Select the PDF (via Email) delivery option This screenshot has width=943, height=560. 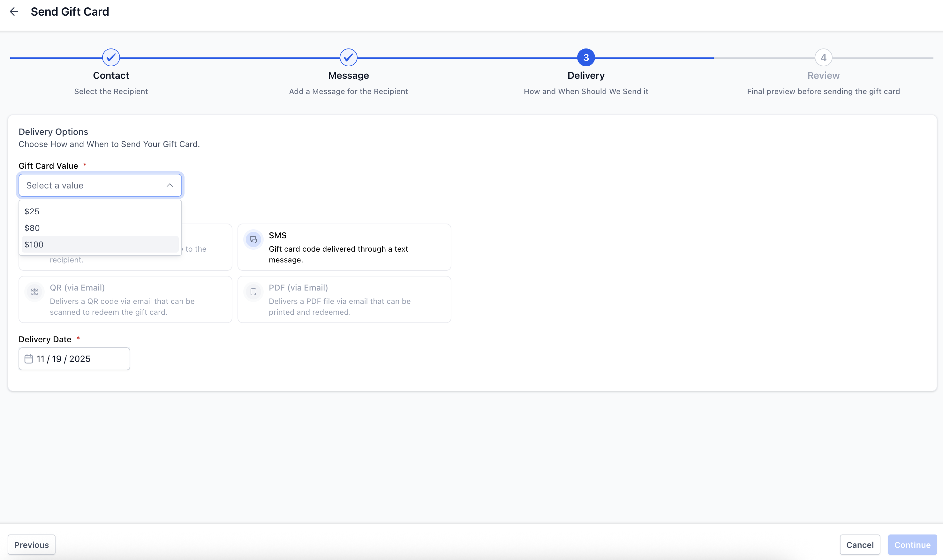click(x=344, y=300)
